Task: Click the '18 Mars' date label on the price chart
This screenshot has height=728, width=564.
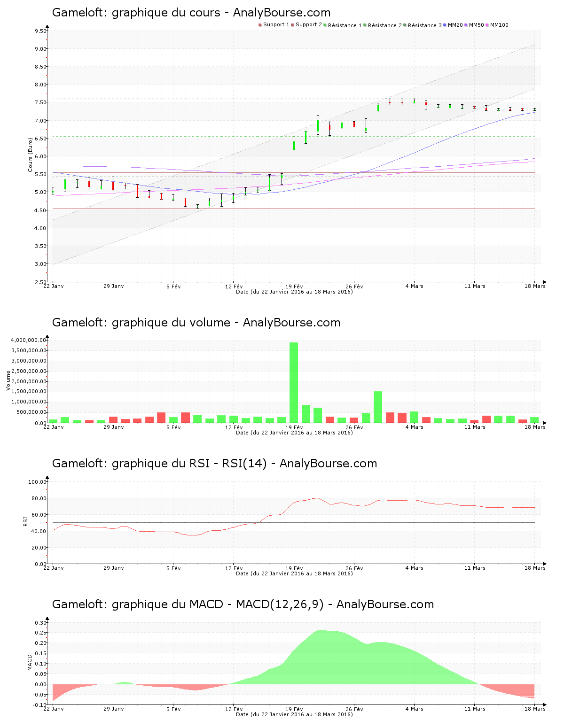Action: point(535,286)
